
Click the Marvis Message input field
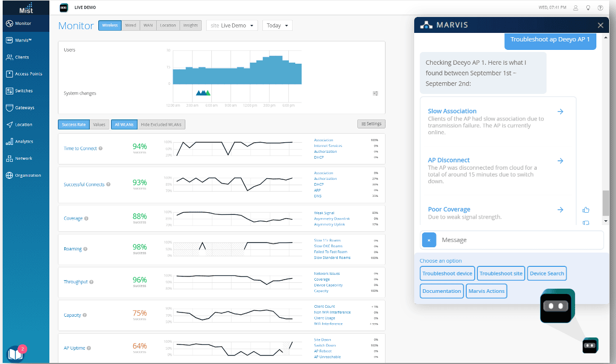click(x=519, y=240)
